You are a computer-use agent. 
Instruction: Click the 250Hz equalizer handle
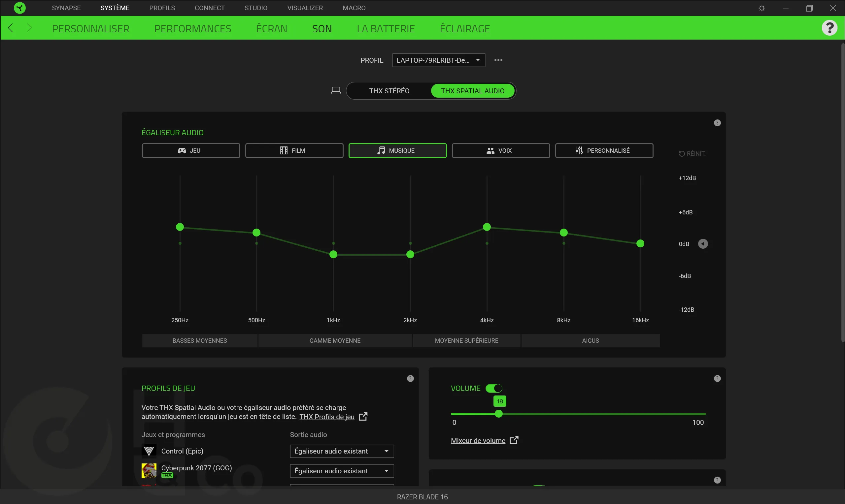(180, 227)
